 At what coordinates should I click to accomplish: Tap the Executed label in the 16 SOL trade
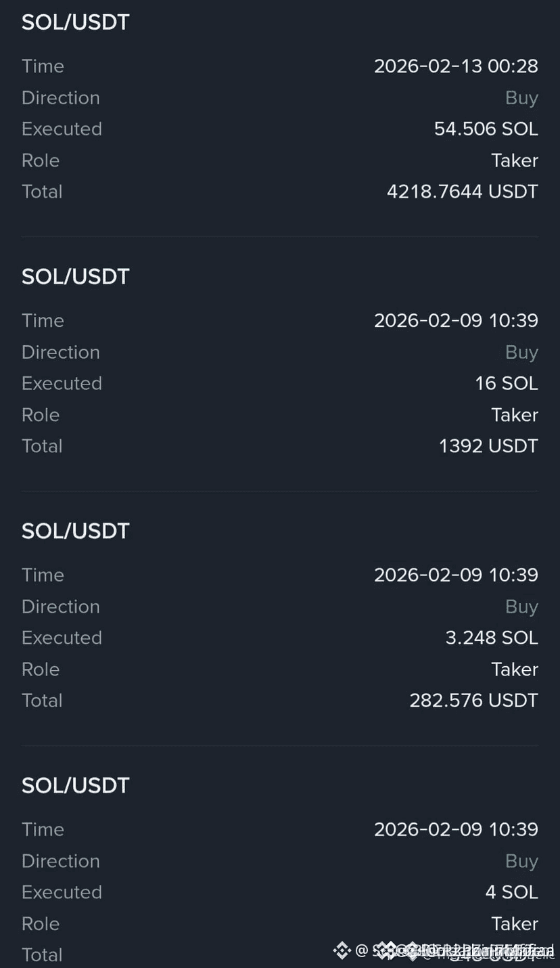pyautogui.click(x=62, y=383)
